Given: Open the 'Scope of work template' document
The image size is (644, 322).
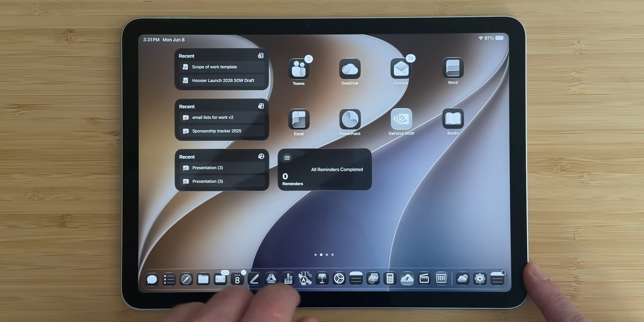Looking at the screenshot, I should coord(222,67).
